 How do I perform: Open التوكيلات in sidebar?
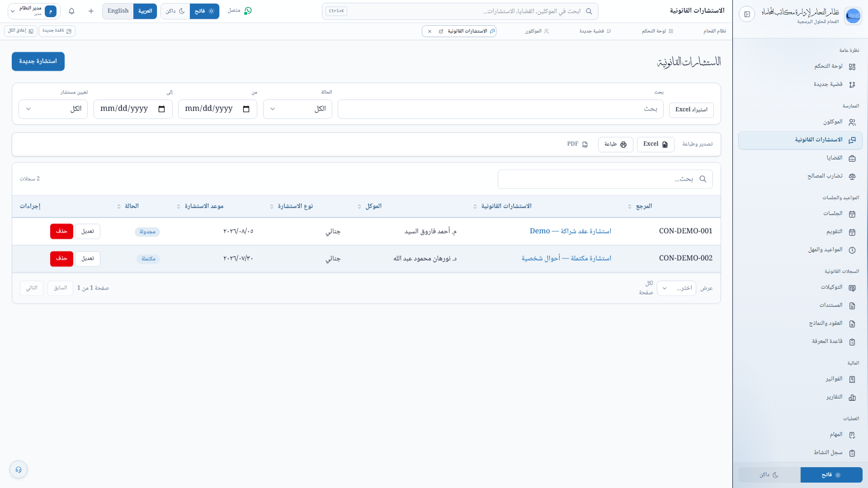point(800,287)
